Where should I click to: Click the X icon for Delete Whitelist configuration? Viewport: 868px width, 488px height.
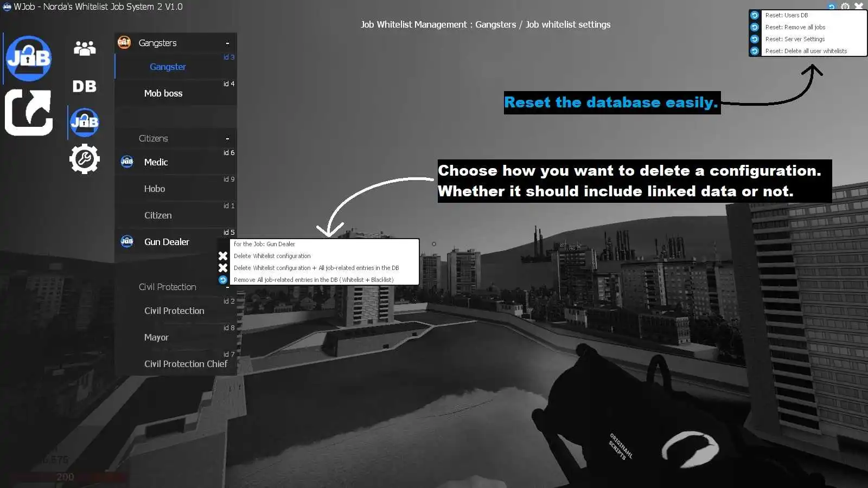click(222, 255)
